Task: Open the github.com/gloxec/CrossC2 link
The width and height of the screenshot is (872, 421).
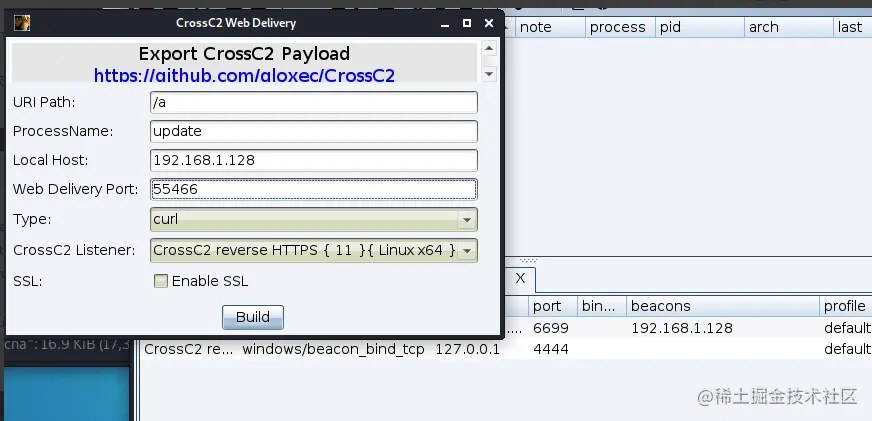Action: click(x=244, y=75)
